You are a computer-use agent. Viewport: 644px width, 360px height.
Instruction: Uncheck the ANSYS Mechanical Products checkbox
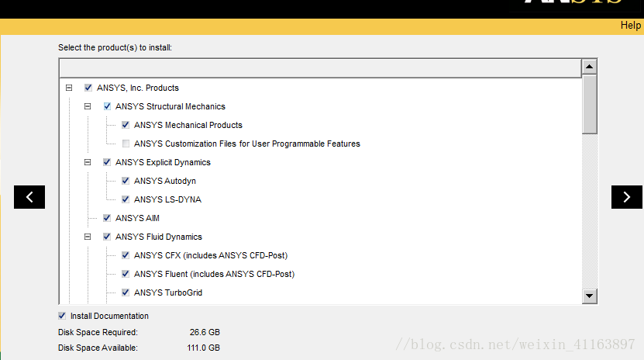pyautogui.click(x=126, y=125)
